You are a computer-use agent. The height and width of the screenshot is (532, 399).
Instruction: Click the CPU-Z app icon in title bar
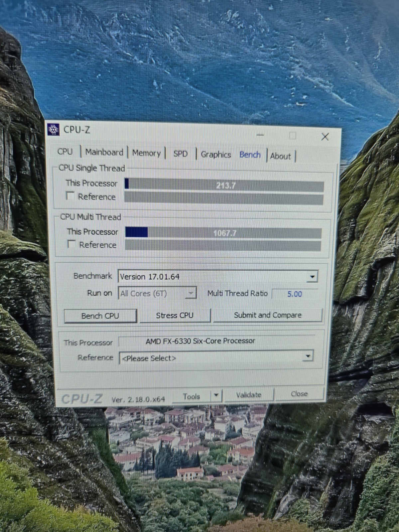click(x=53, y=129)
